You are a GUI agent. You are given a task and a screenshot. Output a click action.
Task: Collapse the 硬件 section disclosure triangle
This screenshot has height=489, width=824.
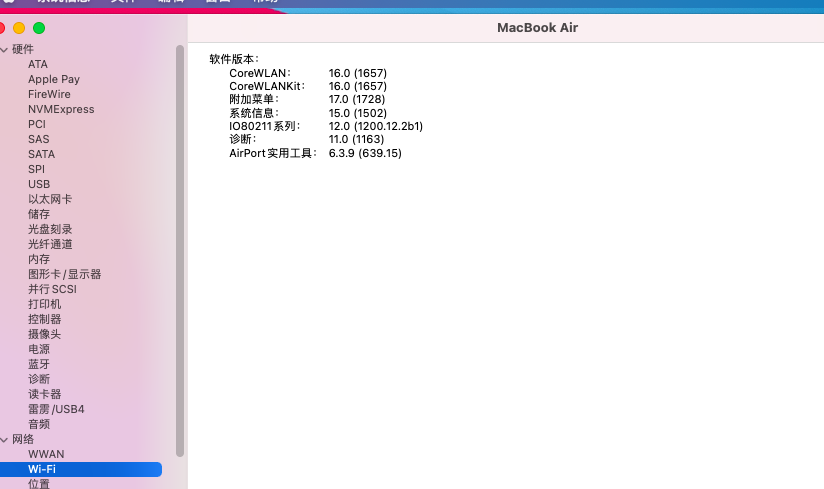click(5, 49)
